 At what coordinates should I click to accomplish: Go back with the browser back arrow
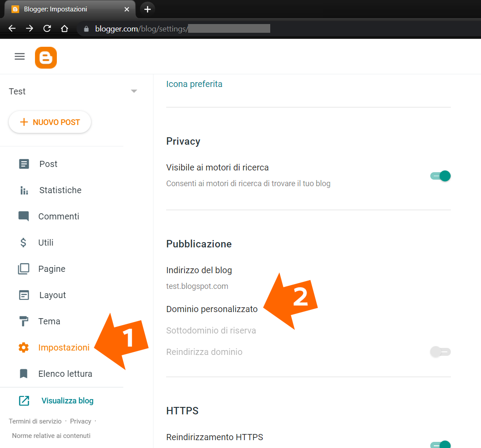12,28
